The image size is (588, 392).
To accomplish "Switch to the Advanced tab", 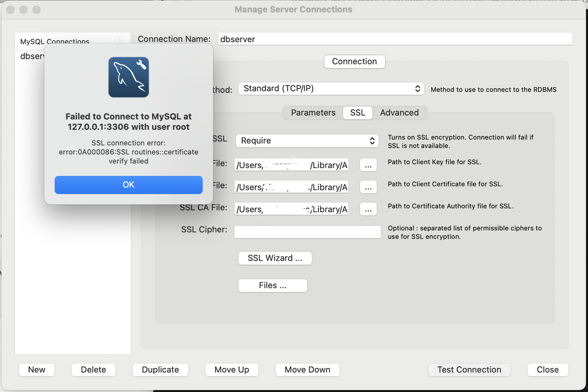I will [399, 113].
